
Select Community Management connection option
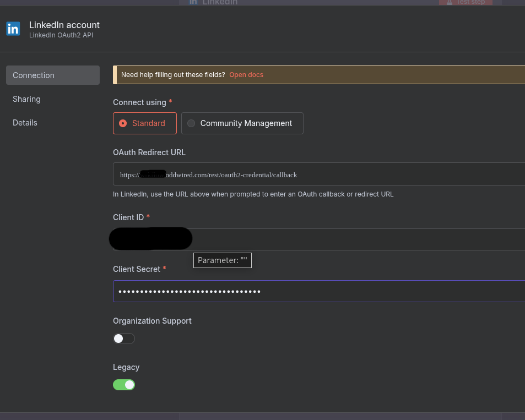click(242, 123)
